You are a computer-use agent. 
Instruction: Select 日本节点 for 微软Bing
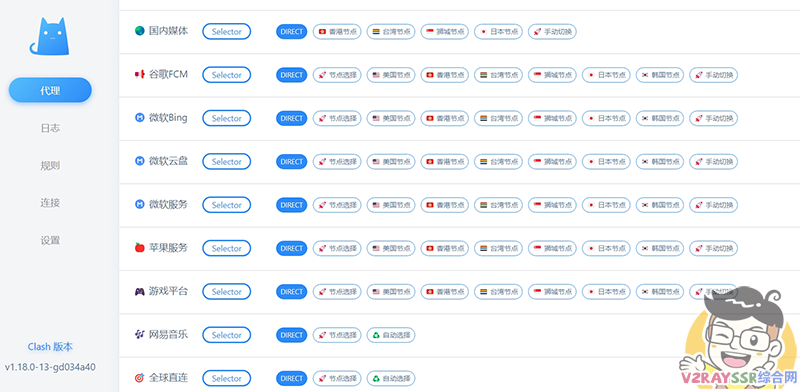pyautogui.click(x=606, y=118)
